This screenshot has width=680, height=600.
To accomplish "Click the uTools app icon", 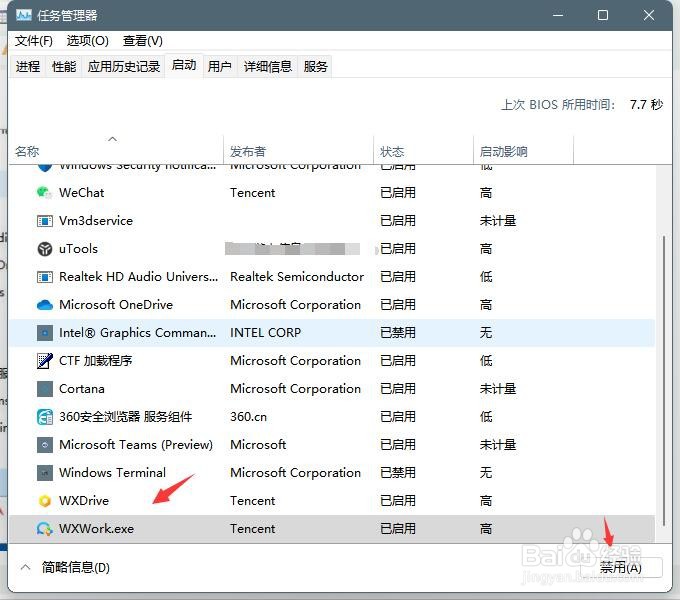I will click(x=45, y=249).
